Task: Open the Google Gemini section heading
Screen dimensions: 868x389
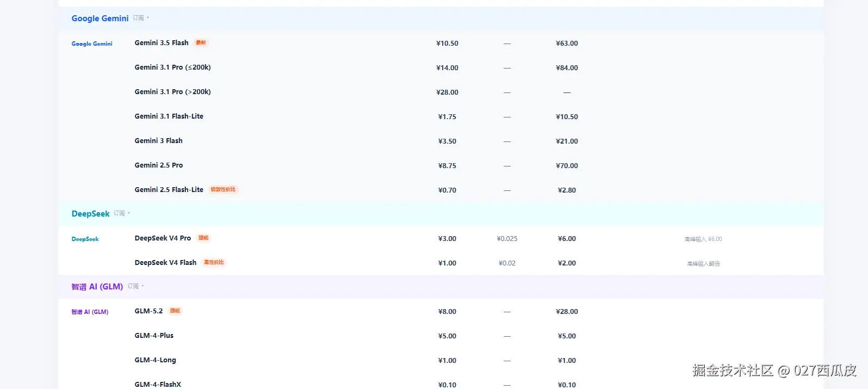Action: pos(100,18)
